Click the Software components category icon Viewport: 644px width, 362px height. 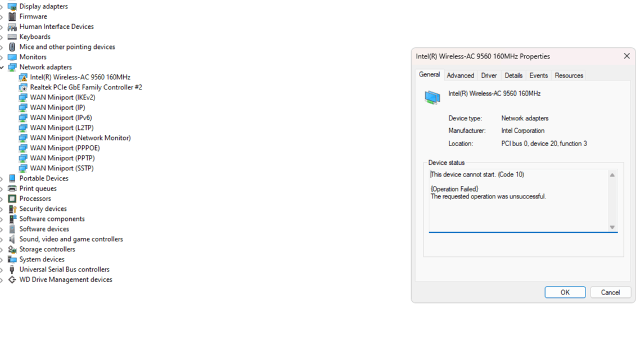click(12, 219)
